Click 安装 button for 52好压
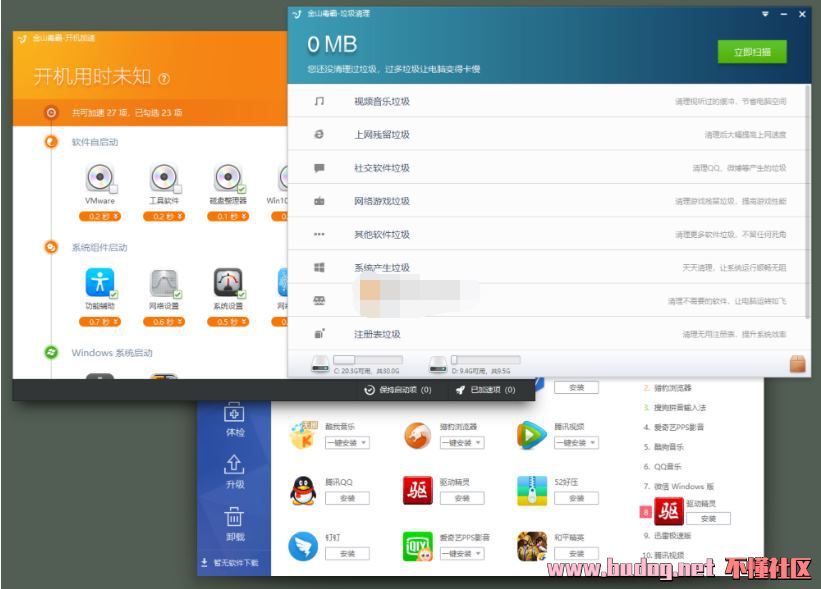Image resolution: width=821 pixels, height=589 pixels. point(576,498)
